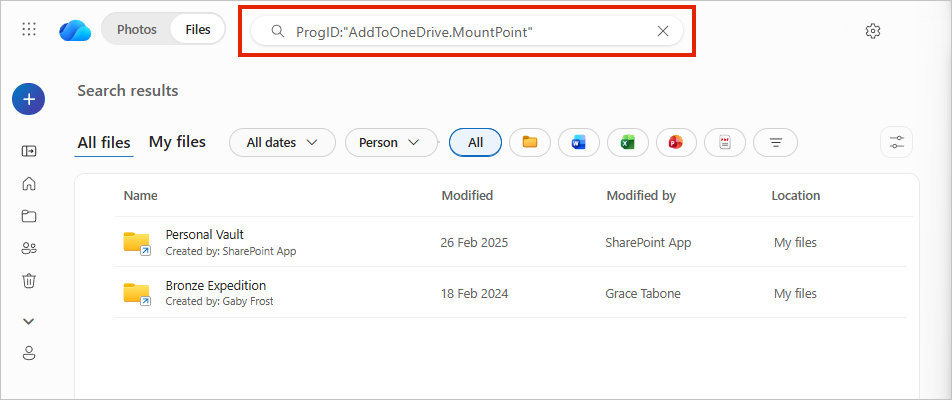Click the OneDrive cloud logo
952x400 pixels.
75,30
